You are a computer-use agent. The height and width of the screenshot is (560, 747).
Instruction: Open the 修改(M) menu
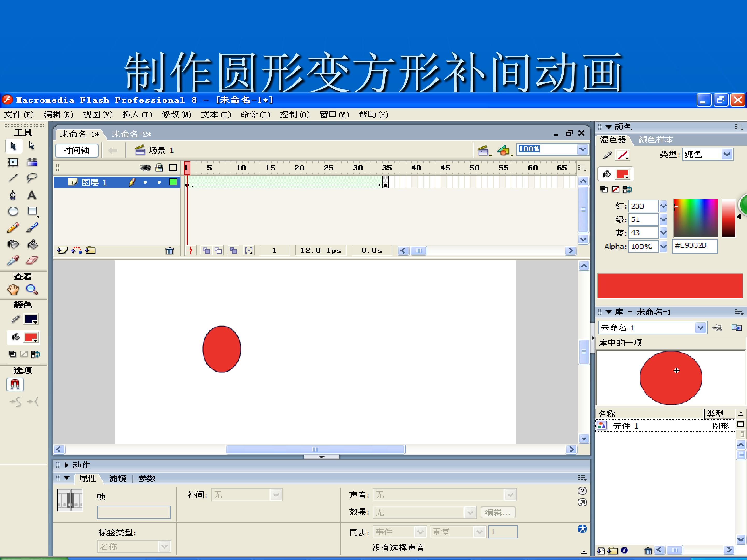[176, 115]
